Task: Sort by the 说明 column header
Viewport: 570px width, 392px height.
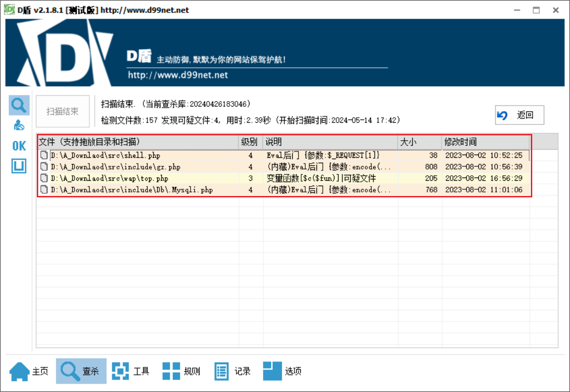Action: pyautogui.click(x=330, y=142)
